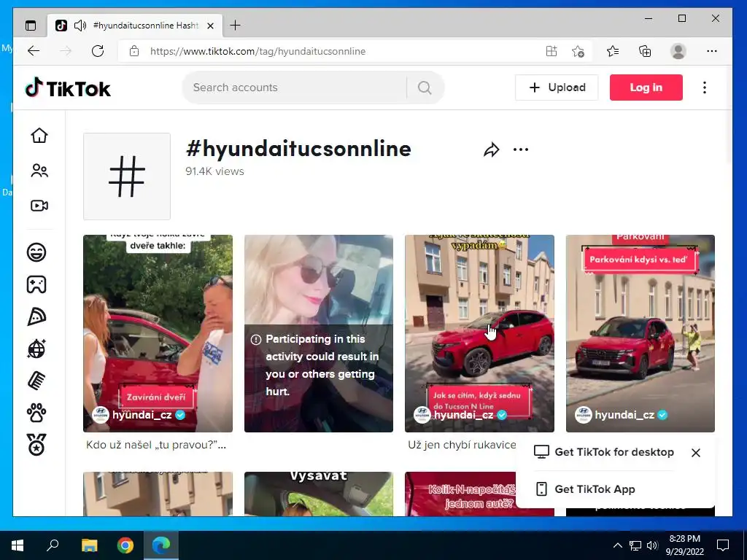Open Edge profile avatar
This screenshot has width=747, height=560.
[678, 51]
